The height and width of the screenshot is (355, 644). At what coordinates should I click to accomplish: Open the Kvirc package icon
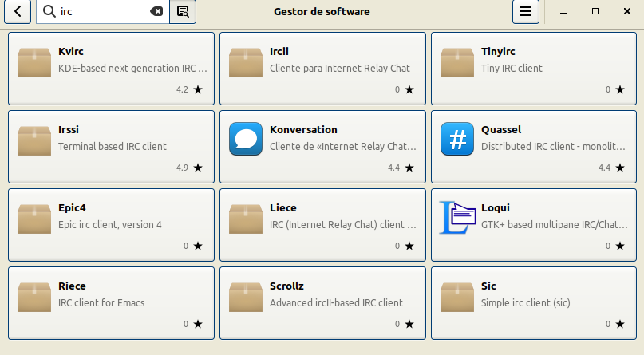[34, 62]
